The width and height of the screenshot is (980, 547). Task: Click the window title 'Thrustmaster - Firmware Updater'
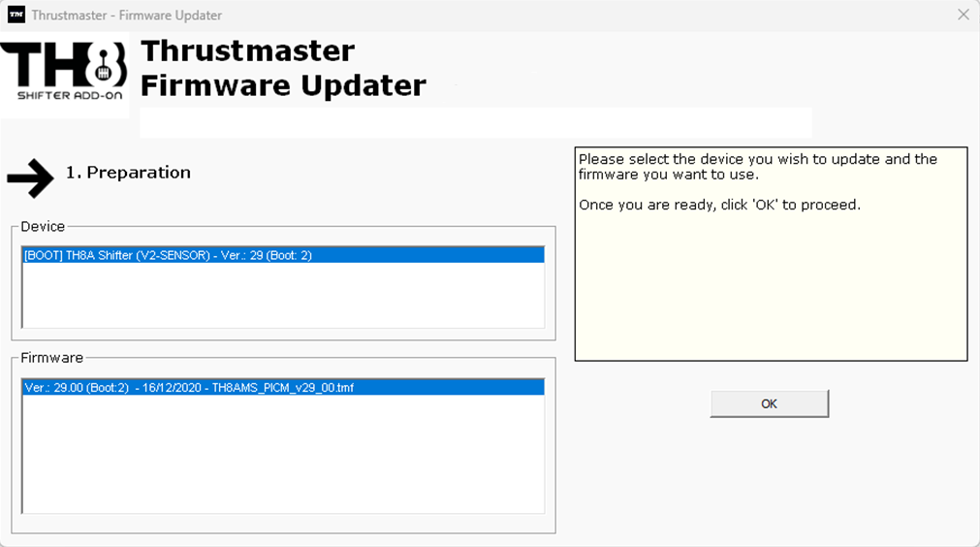click(127, 15)
